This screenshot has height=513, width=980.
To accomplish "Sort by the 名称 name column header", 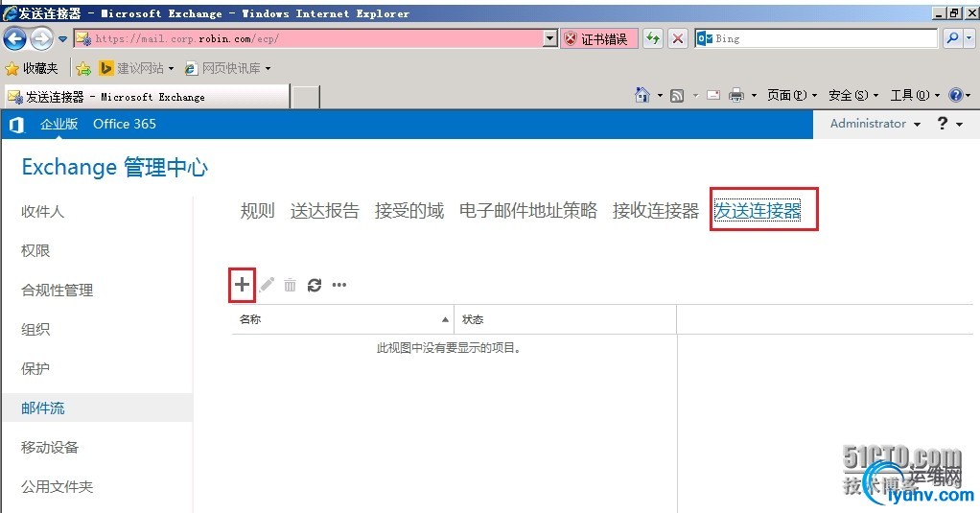I will point(342,319).
